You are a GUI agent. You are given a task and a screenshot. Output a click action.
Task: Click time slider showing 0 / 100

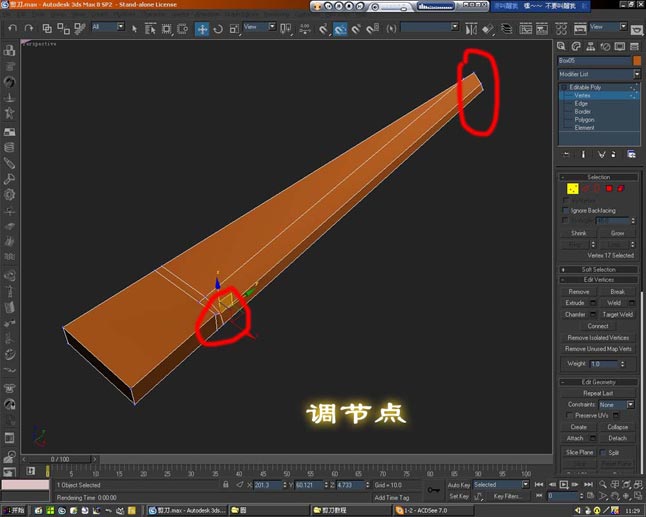pos(60,459)
